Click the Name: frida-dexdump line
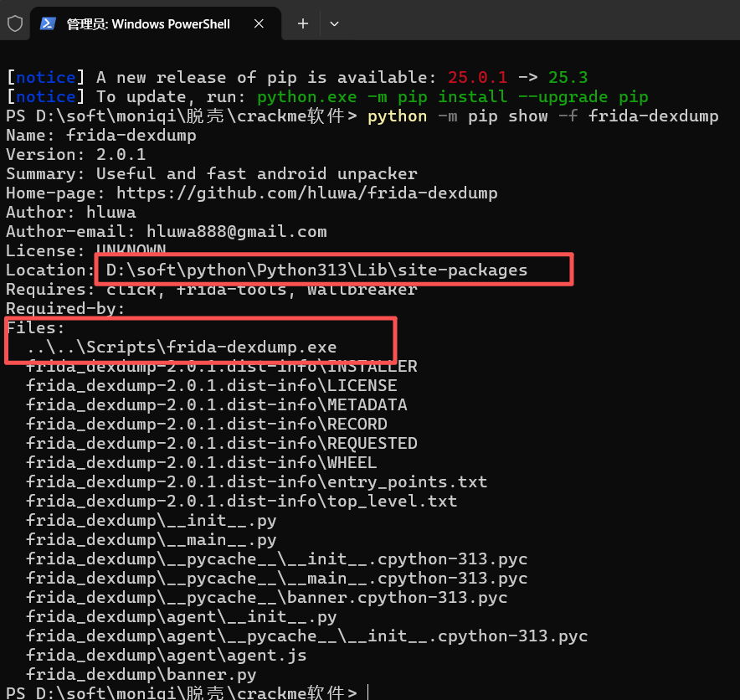The width and height of the screenshot is (740, 700). 101,136
